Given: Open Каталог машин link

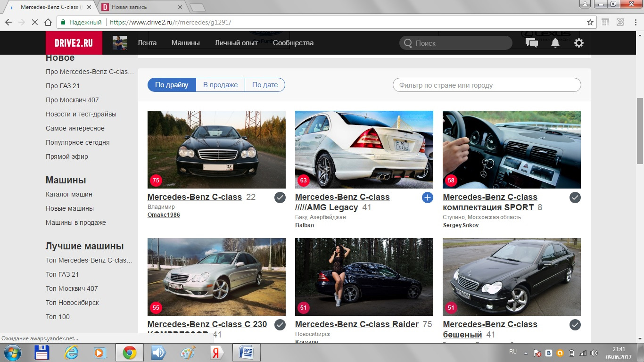Looking at the screenshot, I should 69,194.
